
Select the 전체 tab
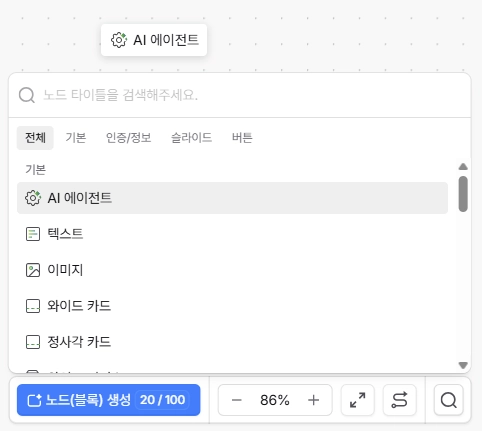(x=35, y=138)
